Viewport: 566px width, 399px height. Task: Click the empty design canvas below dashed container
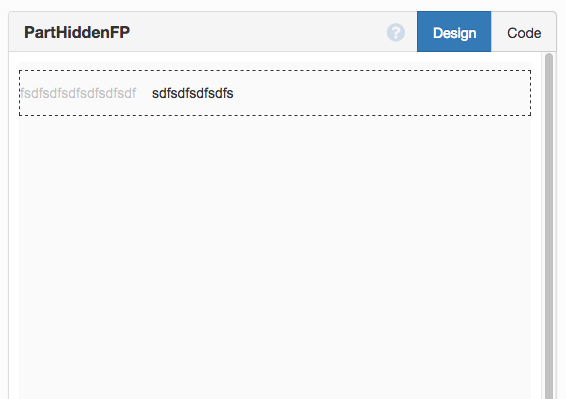[275, 256]
